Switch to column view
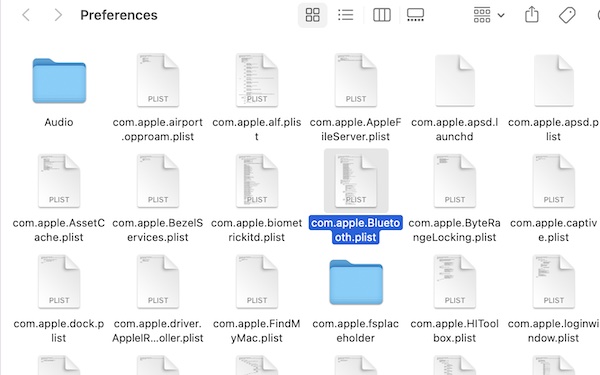 coord(382,15)
